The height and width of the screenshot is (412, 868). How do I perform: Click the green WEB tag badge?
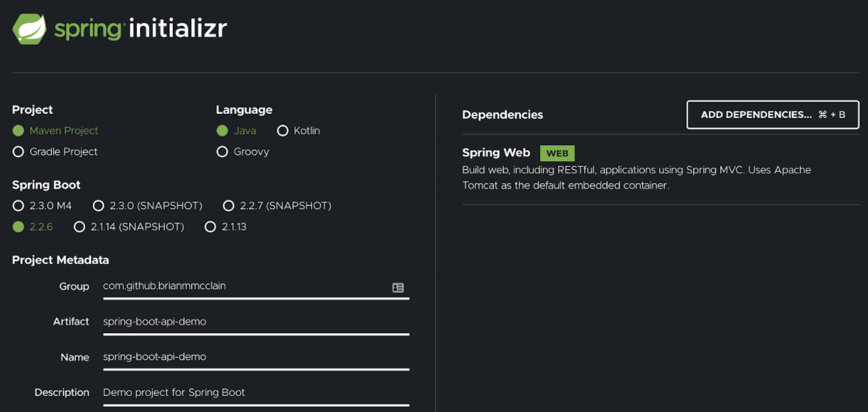(x=557, y=154)
